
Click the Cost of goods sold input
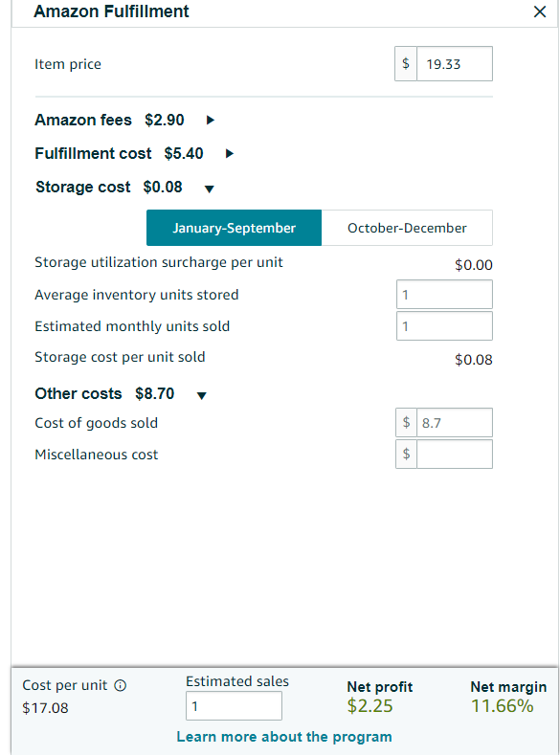pyautogui.click(x=455, y=423)
